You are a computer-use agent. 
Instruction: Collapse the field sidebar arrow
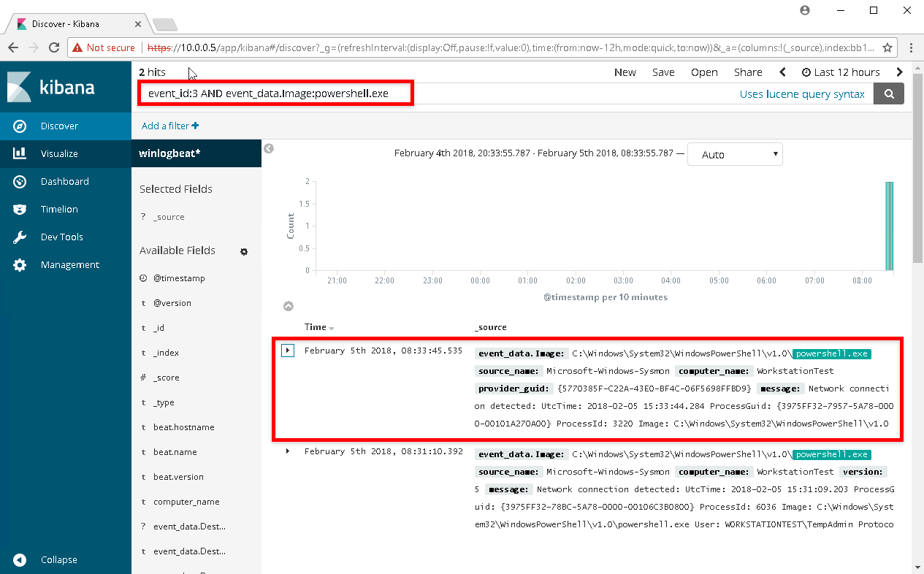269,148
